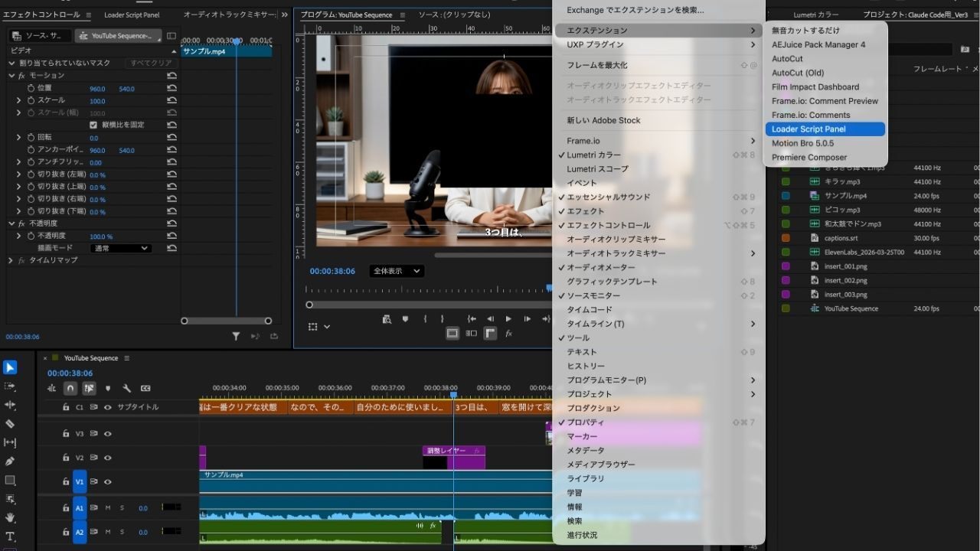Reset the 回転 parameter
Image resolution: width=980 pixels, height=551 pixels.
[x=171, y=138]
